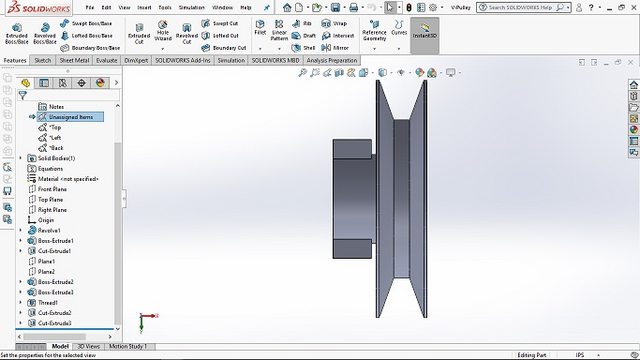
Task: Expand the Cut-Extrude1 feature
Action: tap(21, 251)
